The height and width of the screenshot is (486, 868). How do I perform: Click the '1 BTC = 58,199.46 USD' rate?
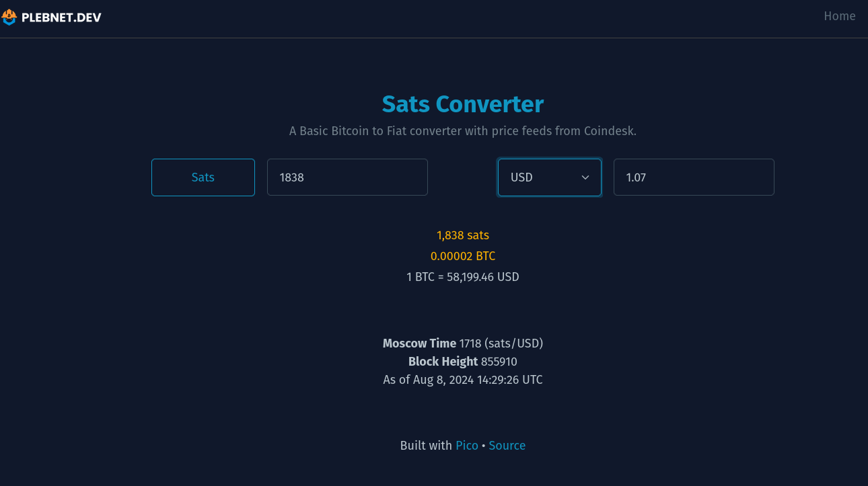[x=463, y=277]
